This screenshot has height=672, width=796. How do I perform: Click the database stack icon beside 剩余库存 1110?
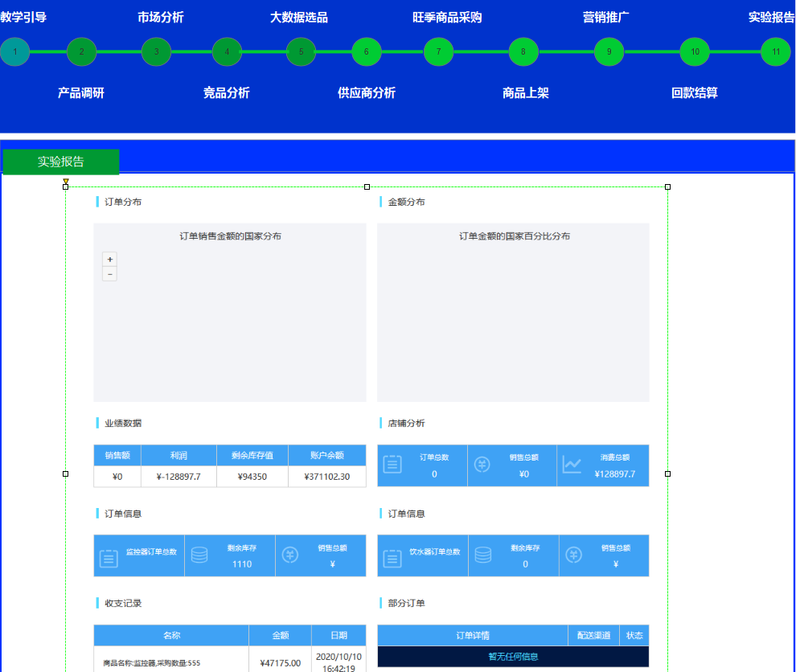click(x=199, y=555)
